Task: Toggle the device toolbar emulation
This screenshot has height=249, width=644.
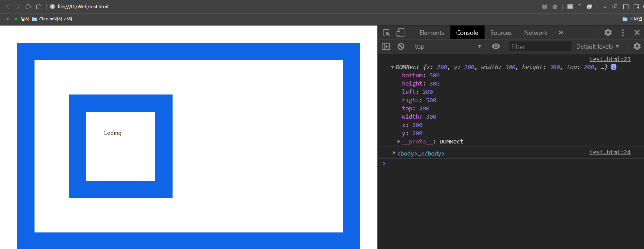Action: click(x=400, y=32)
